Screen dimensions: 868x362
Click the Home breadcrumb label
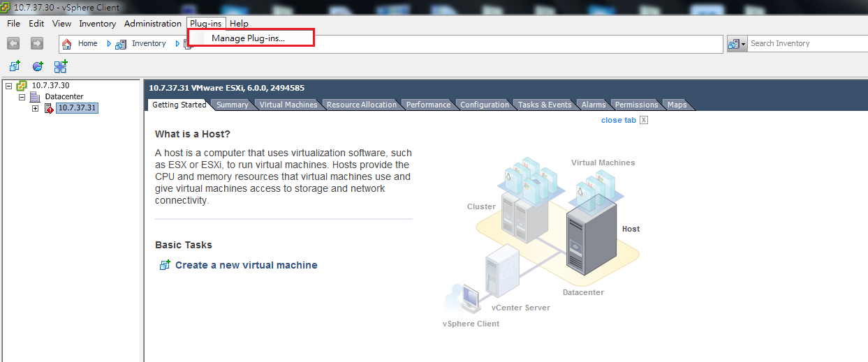point(87,43)
